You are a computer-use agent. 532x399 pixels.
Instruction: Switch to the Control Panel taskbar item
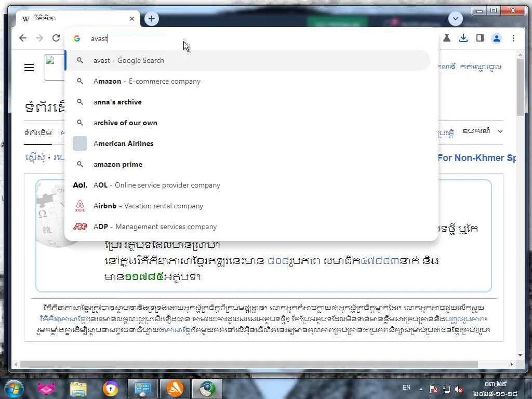[x=142, y=389]
